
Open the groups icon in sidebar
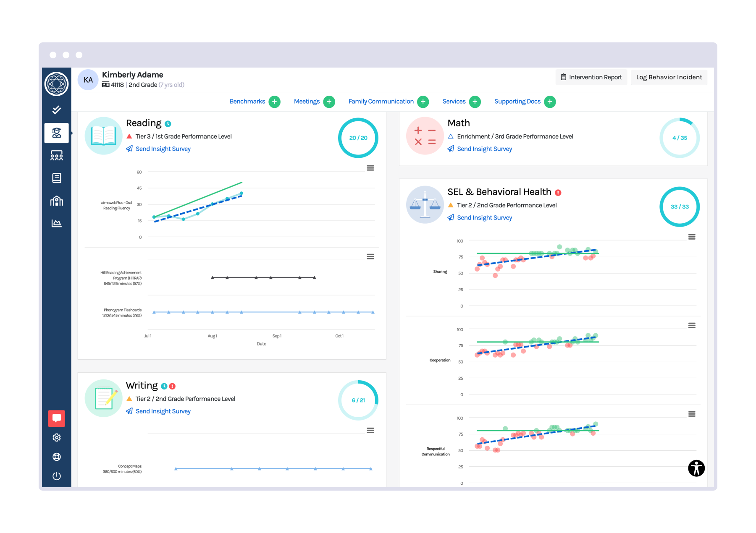tap(56, 156)
